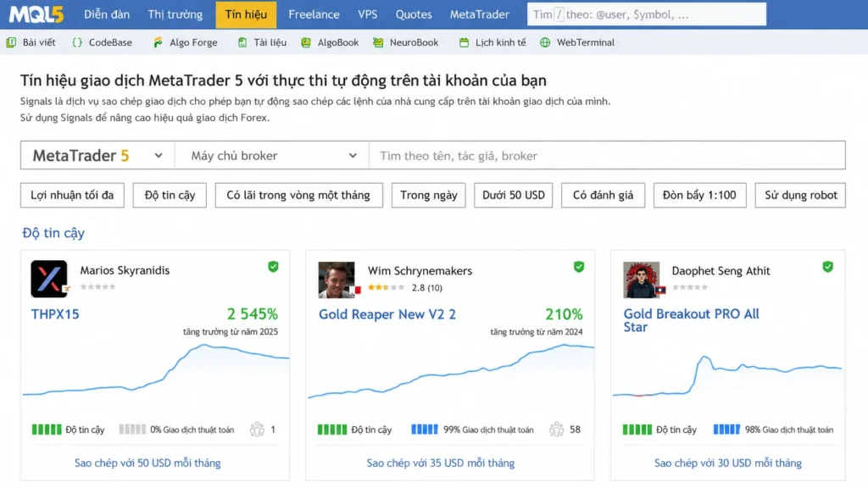
Task: Go to the VPS section
Action: pos(368,14)
